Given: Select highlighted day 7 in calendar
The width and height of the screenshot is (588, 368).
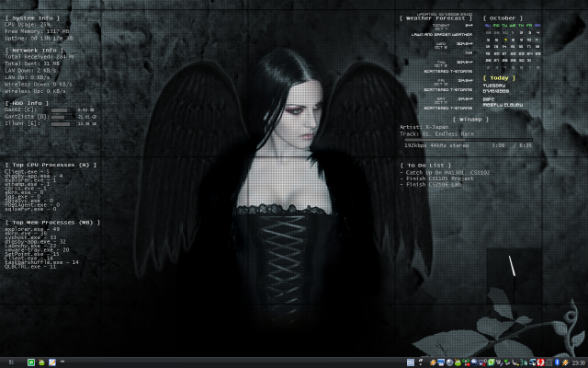Looking at the screenshot, I should 505,40.
